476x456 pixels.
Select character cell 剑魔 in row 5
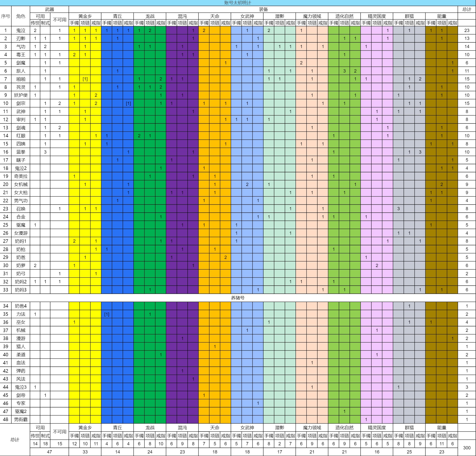[21, 63]
